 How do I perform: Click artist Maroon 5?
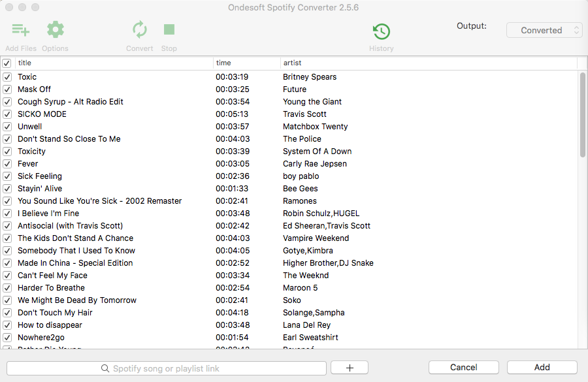[300, 288]
